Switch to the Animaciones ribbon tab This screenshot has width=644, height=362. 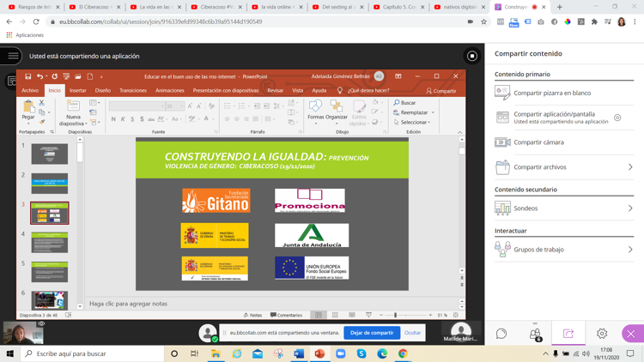(x=170, y=91)
